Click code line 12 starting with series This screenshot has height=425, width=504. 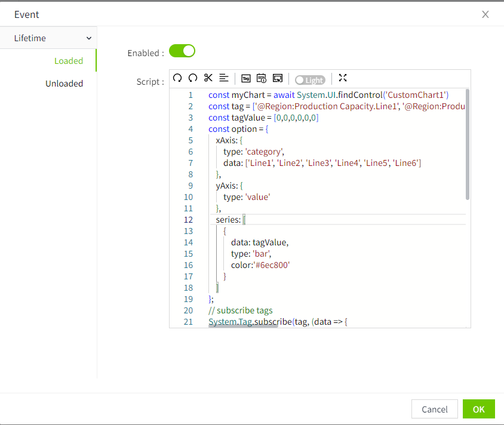tap(228, 220)
